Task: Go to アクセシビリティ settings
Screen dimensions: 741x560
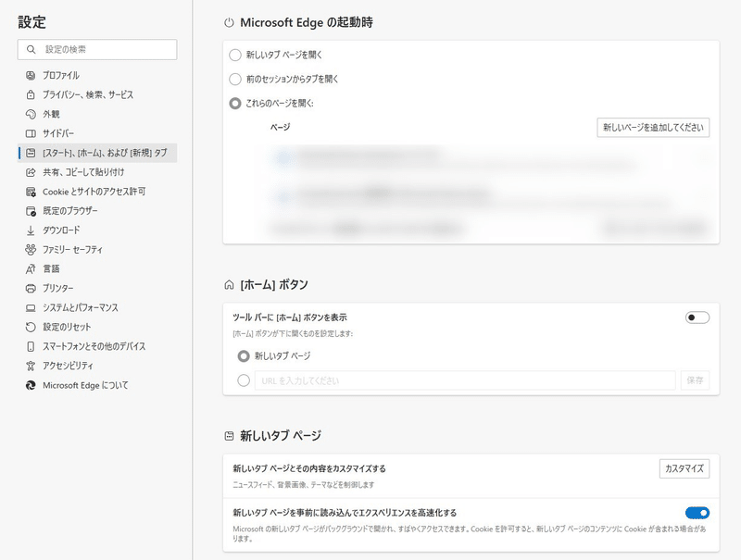Action: (x=97, y=366)
